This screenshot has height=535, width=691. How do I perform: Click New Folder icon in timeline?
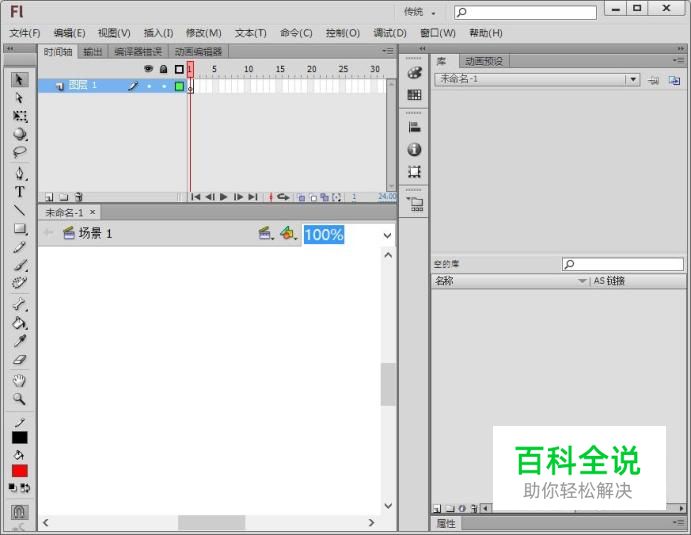point(64,197)
